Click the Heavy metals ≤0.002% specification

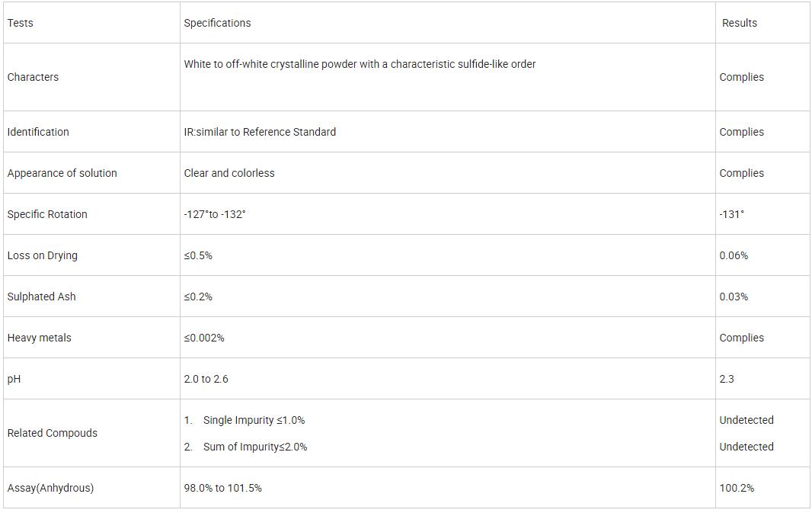[x=204, y=338]
